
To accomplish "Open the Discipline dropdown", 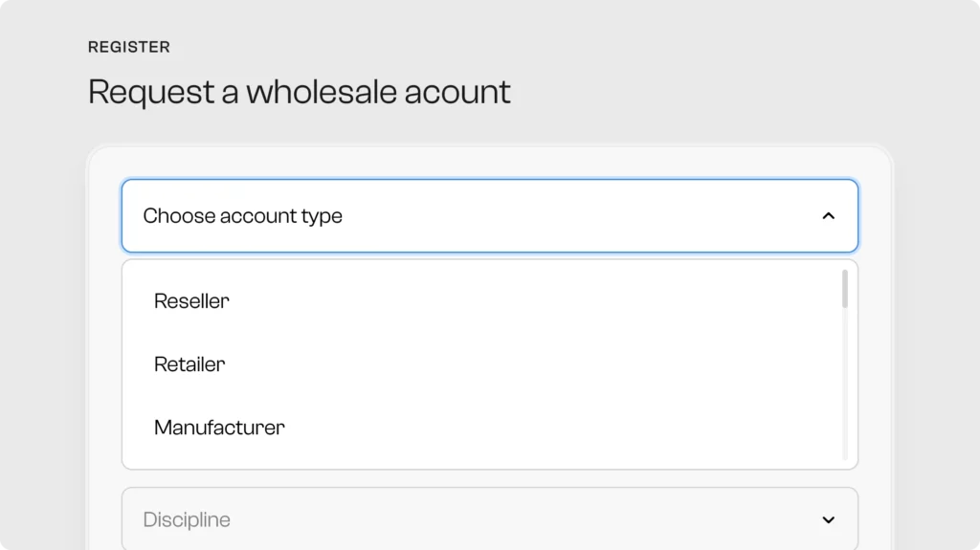I will (x=489, y=520).
